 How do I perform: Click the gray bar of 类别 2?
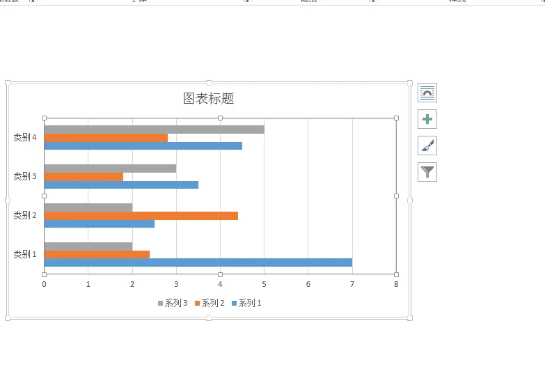(88, 207)
